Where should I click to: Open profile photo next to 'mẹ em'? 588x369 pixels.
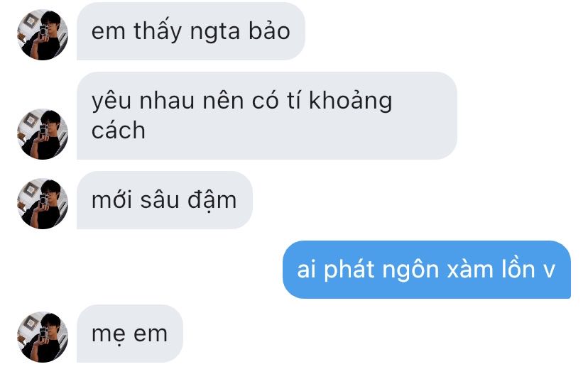(43, 337)
